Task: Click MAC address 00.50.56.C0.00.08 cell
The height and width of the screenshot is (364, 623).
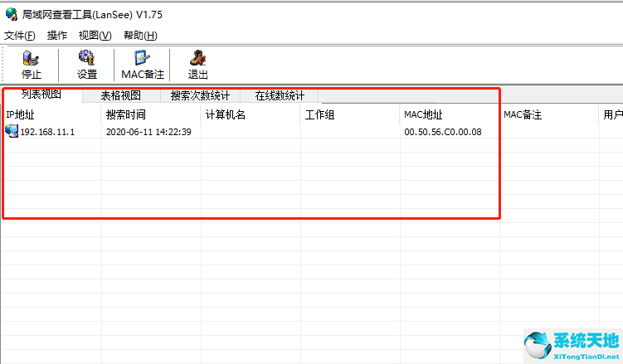Action: pos(443,132)
